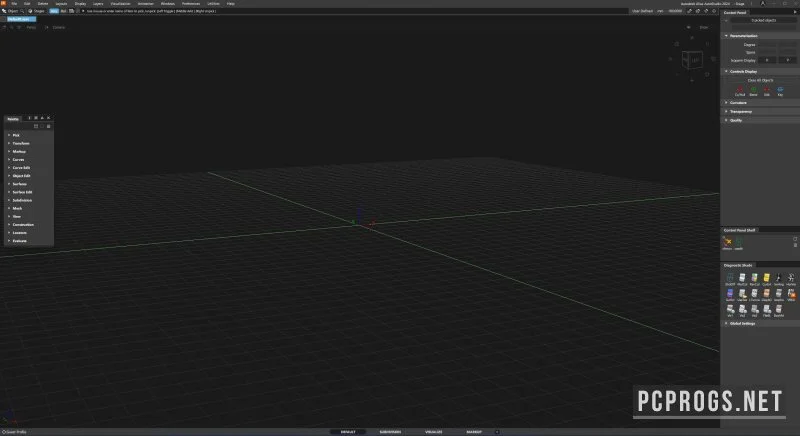Select the LiTunnel diagnostic shade icon

[755, 295]
